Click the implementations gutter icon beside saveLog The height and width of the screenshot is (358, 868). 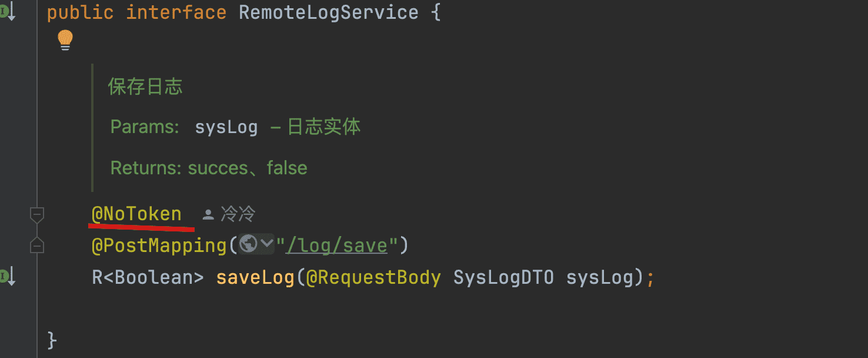[8, 276]
